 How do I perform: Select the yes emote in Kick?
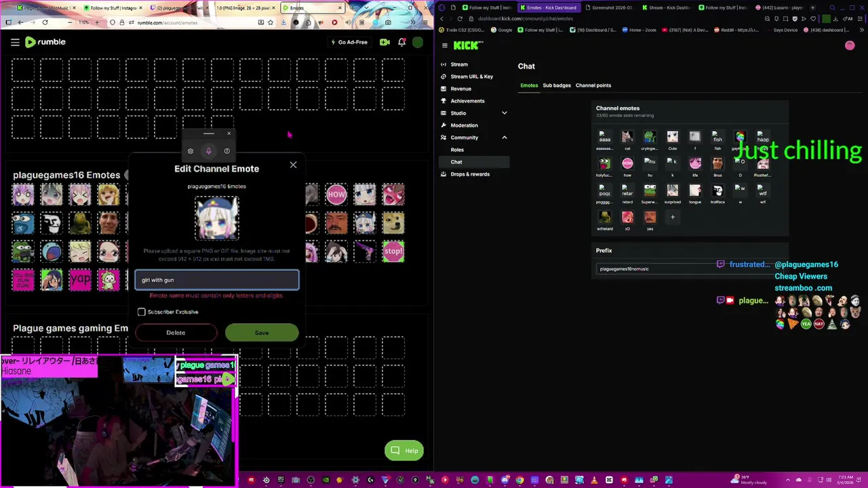click(650, 218)
